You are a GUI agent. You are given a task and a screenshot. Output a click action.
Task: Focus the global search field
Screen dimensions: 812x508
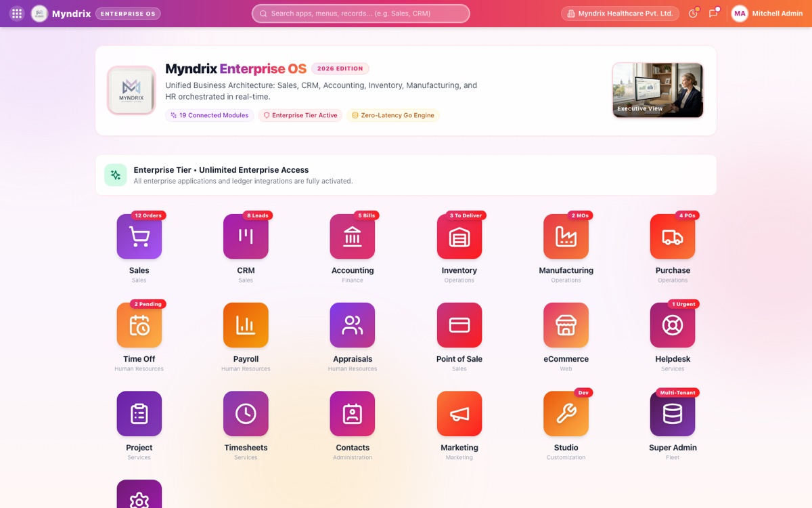click(x=361, y=14)
